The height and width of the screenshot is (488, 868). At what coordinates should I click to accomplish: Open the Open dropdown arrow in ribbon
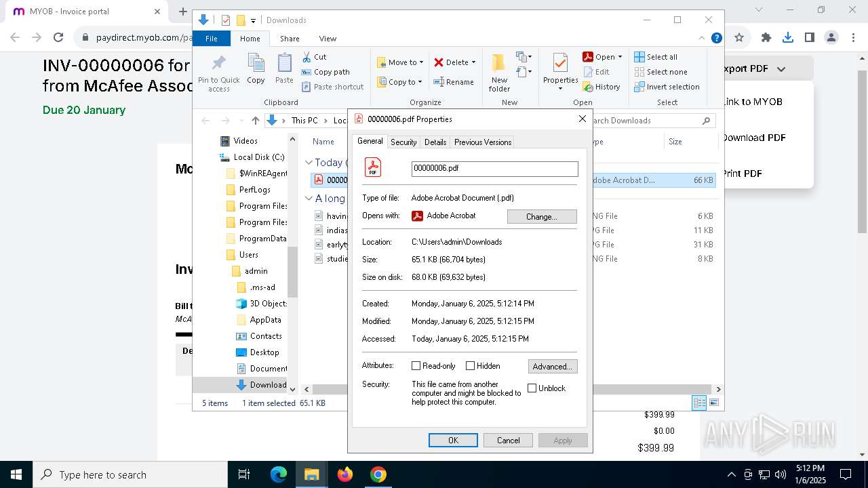click(620, 57)
